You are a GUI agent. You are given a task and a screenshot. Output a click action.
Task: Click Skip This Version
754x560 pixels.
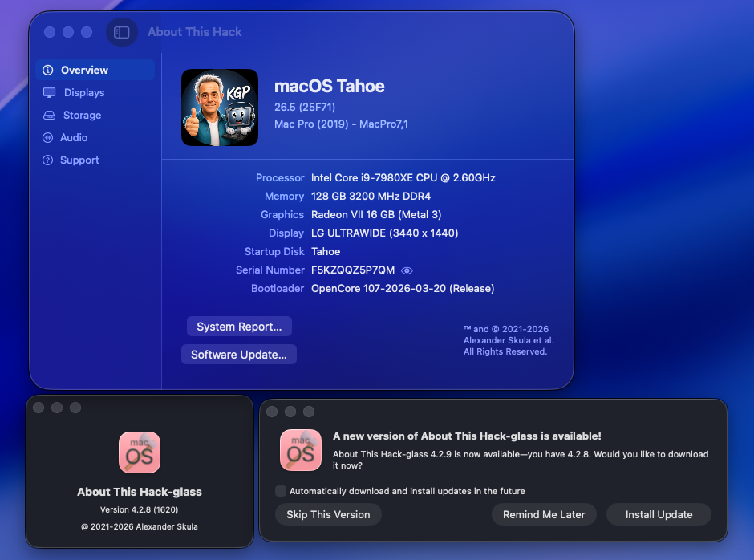[x=328, y=514]
